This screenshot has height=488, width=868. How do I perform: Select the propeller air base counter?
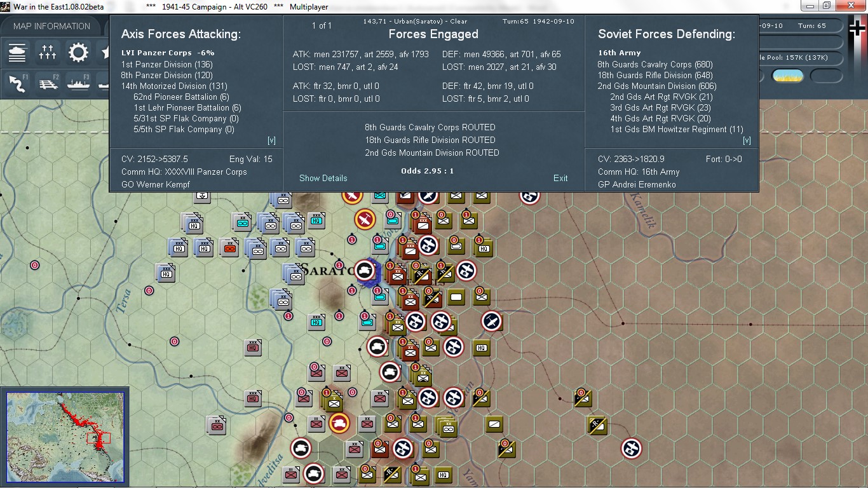click(491, 322)
